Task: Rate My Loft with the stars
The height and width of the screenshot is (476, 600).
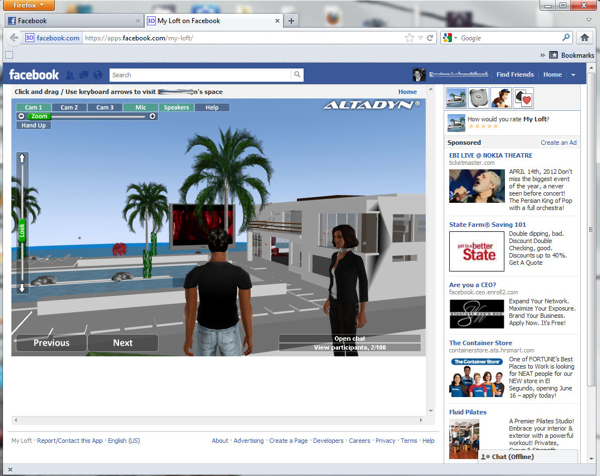Action: pyautogui.click(x=483, y=126)
